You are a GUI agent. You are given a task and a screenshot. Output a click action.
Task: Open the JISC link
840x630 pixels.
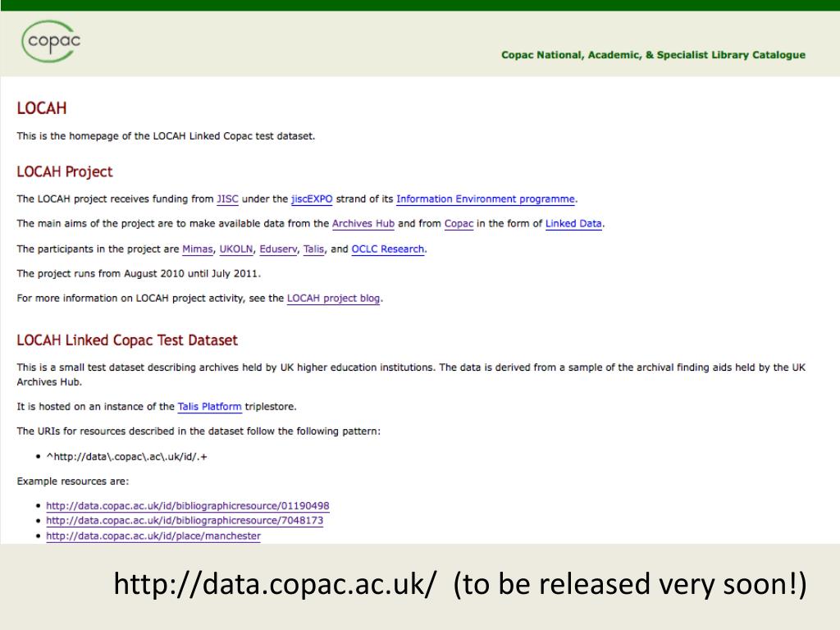[x=227, y=199]
